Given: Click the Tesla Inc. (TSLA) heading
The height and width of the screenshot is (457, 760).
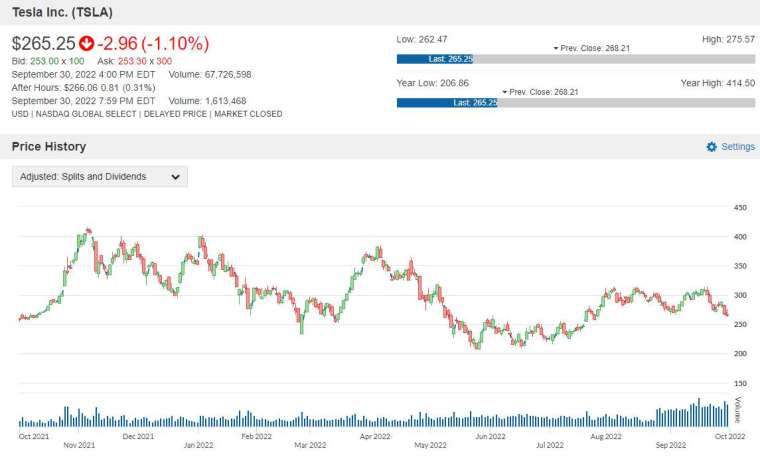Looking at the screenshot, I should click(62, 12).
